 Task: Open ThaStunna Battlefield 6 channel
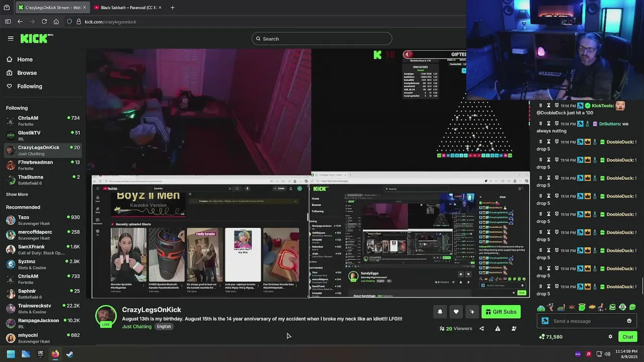coord(43,180)
